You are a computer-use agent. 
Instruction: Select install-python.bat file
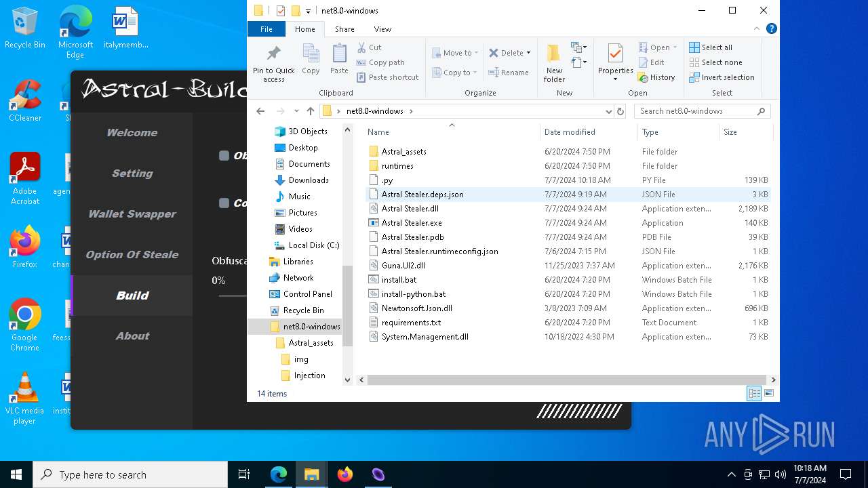click(414, 294)
